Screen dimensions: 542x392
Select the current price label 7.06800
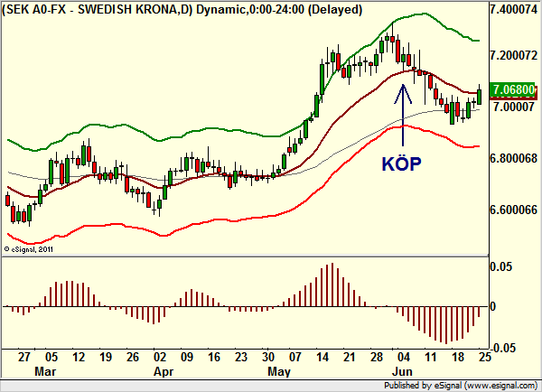coord(514,90)
